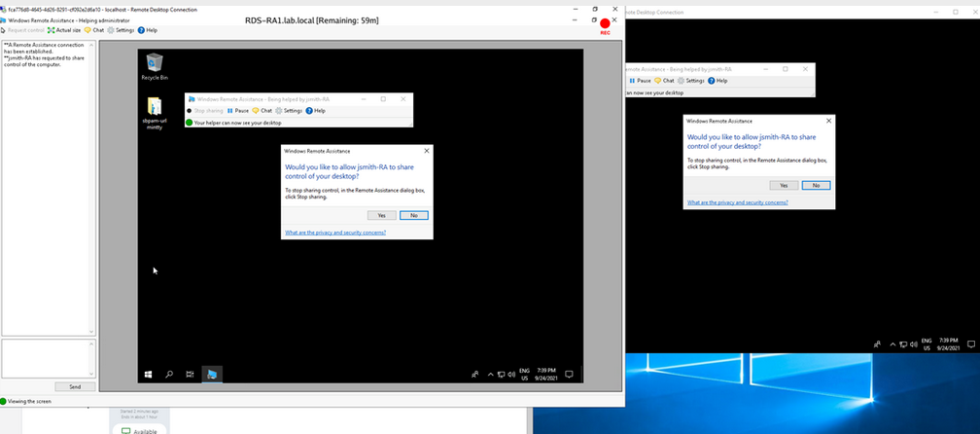This screenshot has height=434, width=980.
Task: Click the Send button in chat panel
Action: tap(75, 386)
